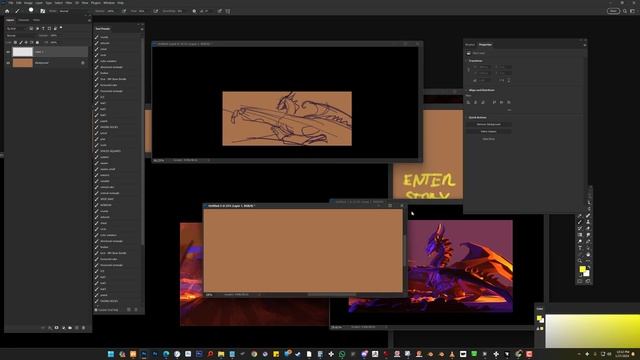Image resolution: width=640 pixels, height=360 pixels.
Task: Hide Layer 1 with eye icon
Action: [8, 52]
